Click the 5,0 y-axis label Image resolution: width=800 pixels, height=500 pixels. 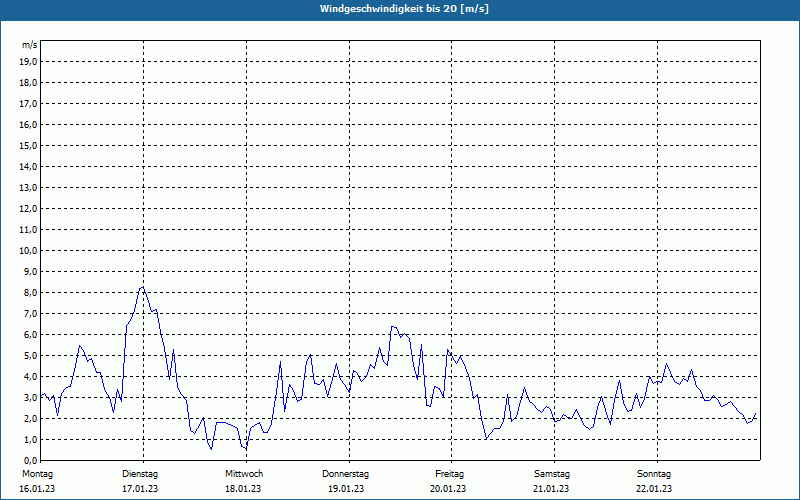tap(30, 356)
